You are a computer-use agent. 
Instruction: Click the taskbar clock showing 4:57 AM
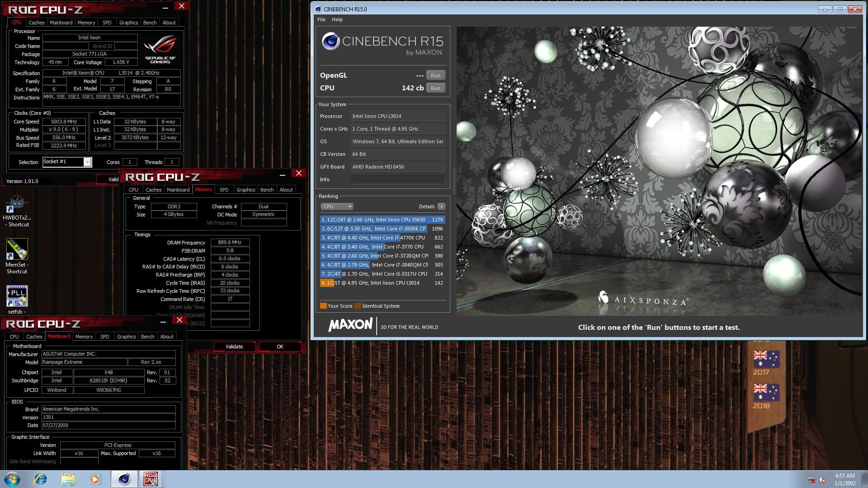844,479
